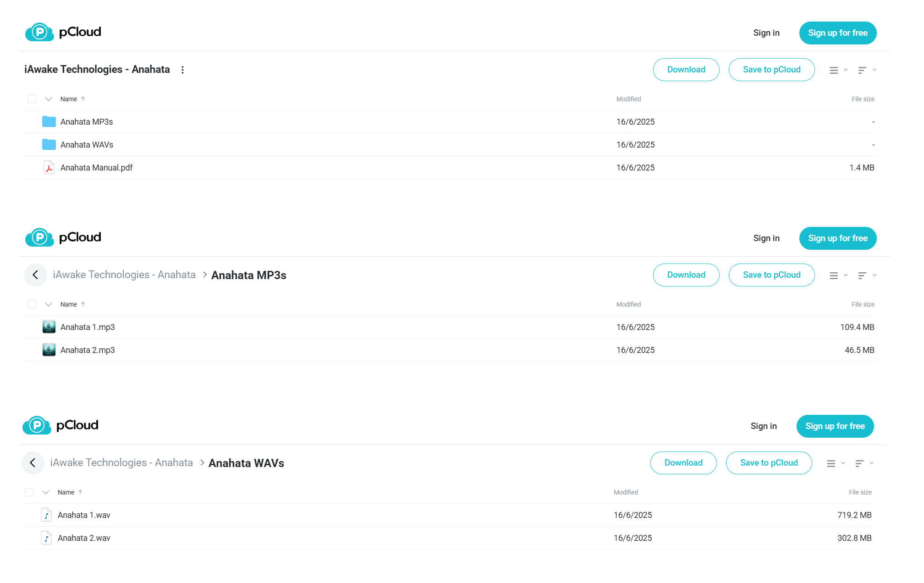Click the PDF icon of Anahata Manual.pdf

tap(49, 167)
